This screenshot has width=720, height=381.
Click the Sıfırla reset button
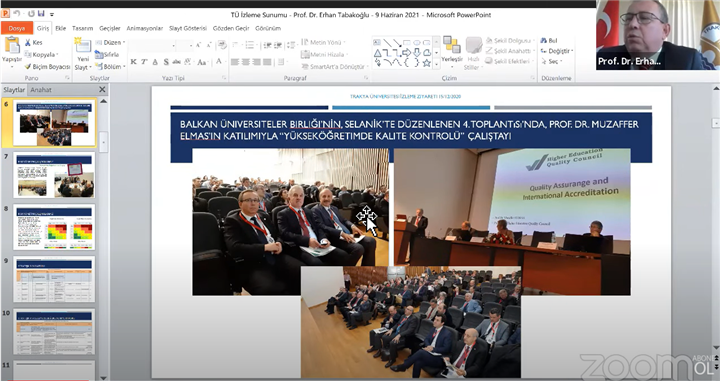[107, 54]
